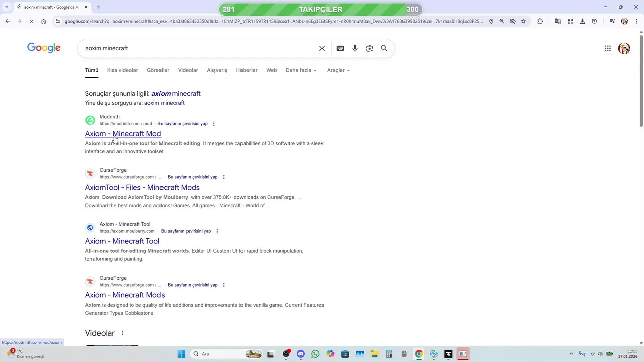Open the three-dot options for the Modrinth result
The width and height of the screenshot is (644, 362).
pos(214,124)
